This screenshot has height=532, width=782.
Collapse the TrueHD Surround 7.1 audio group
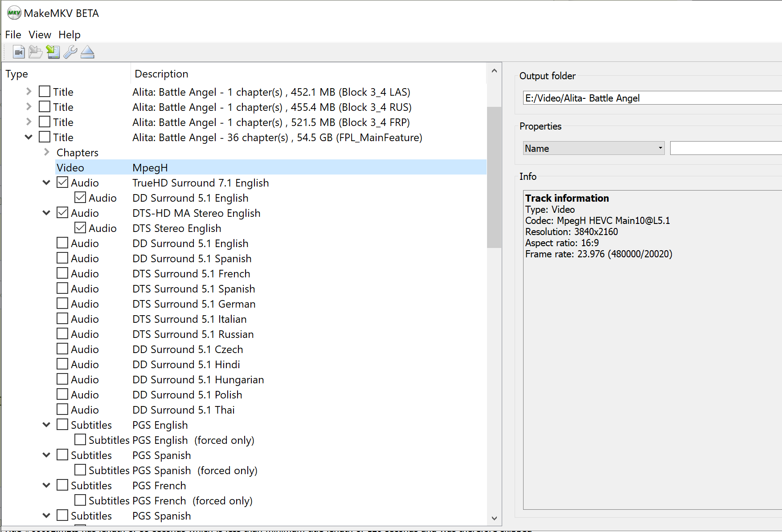click(46, 183)
